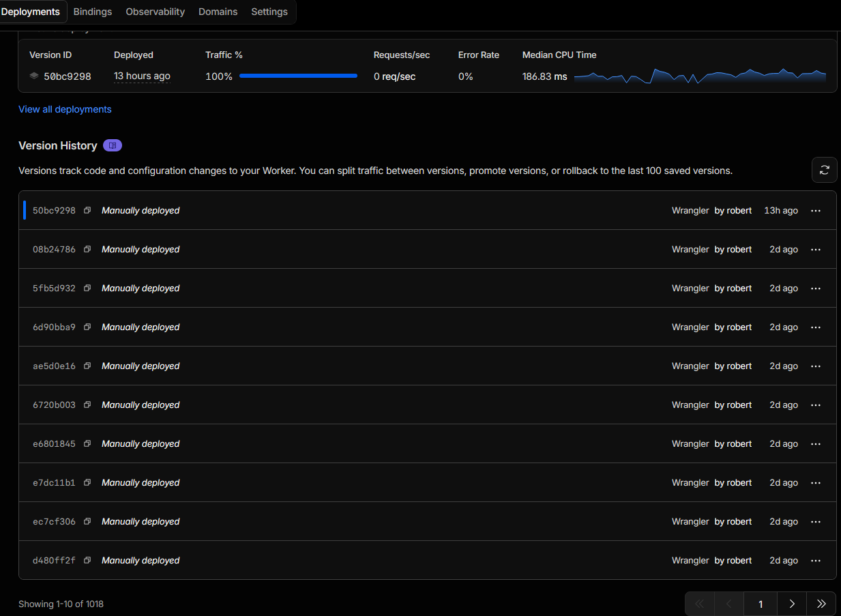This screenshot has height=616, width=841.
Task: Copy version ID 08b24786
Action: click(87, 250)
